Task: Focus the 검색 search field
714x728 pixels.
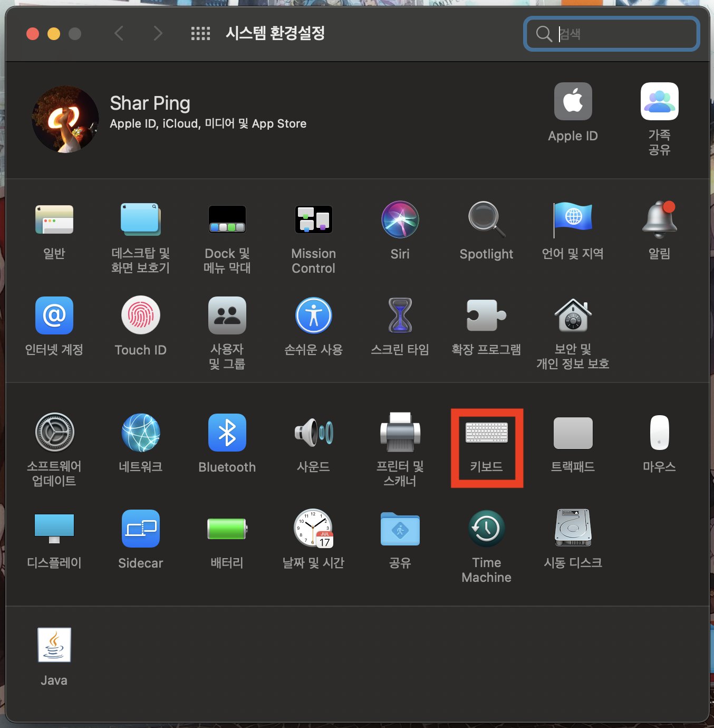Action: 612,34
